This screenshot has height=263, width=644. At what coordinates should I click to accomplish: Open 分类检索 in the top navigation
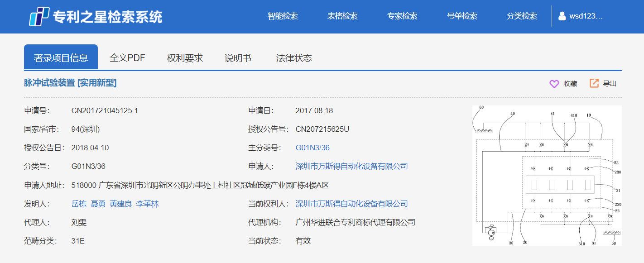pos(522,16)
